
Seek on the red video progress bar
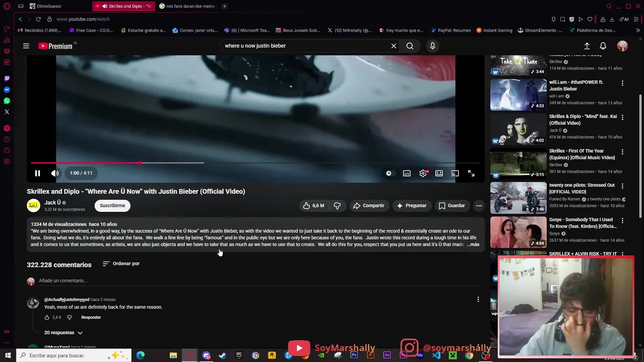point(255,163)
